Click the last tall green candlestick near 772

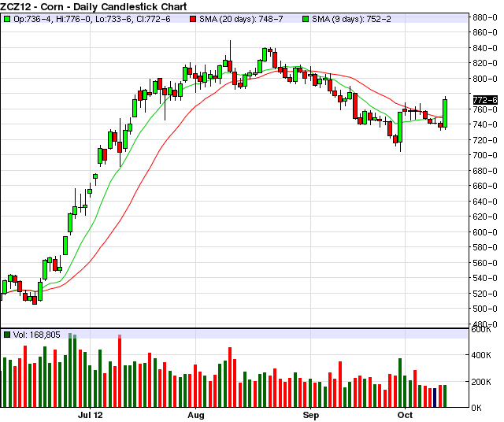(x=445, y=113)
